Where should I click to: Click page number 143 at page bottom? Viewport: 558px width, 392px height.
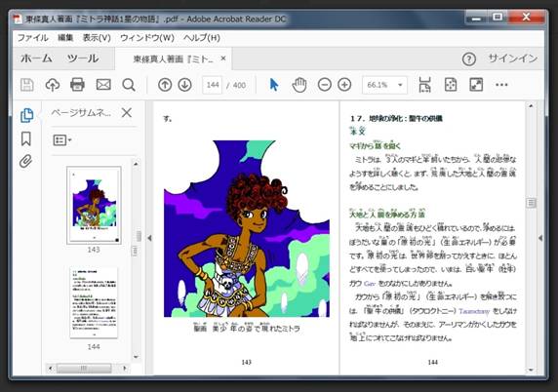(x=246, y=362)
